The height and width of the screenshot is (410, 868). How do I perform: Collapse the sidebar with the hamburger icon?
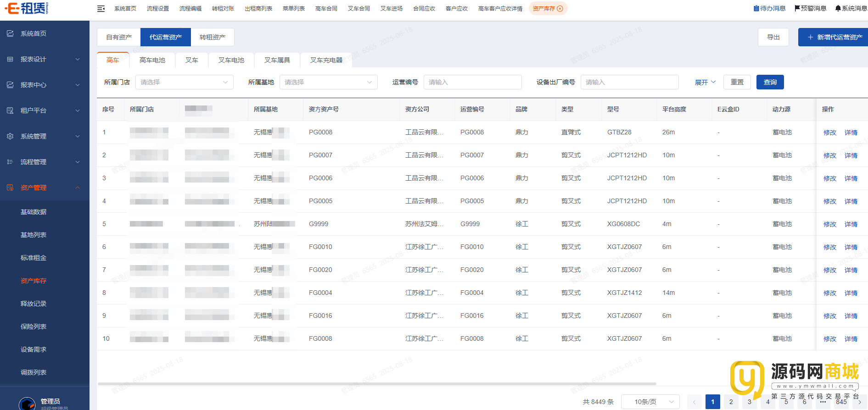click(101, 9)
